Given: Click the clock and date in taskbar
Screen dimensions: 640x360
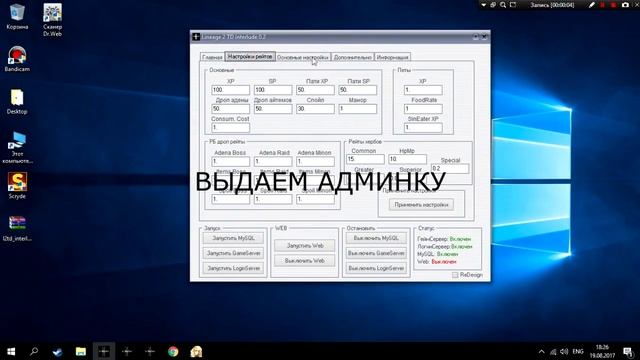Looking at the screenshot, I should pos(602,351).
